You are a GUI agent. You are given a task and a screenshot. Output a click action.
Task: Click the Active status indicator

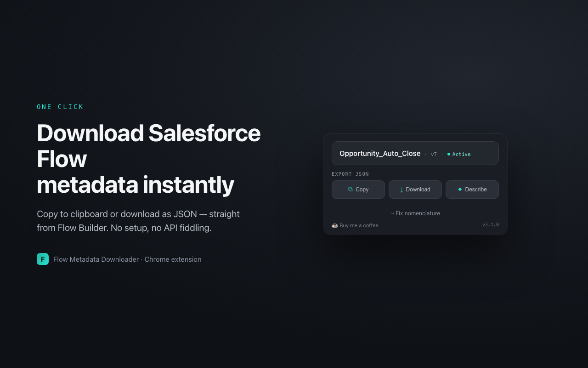pos(459,154)
